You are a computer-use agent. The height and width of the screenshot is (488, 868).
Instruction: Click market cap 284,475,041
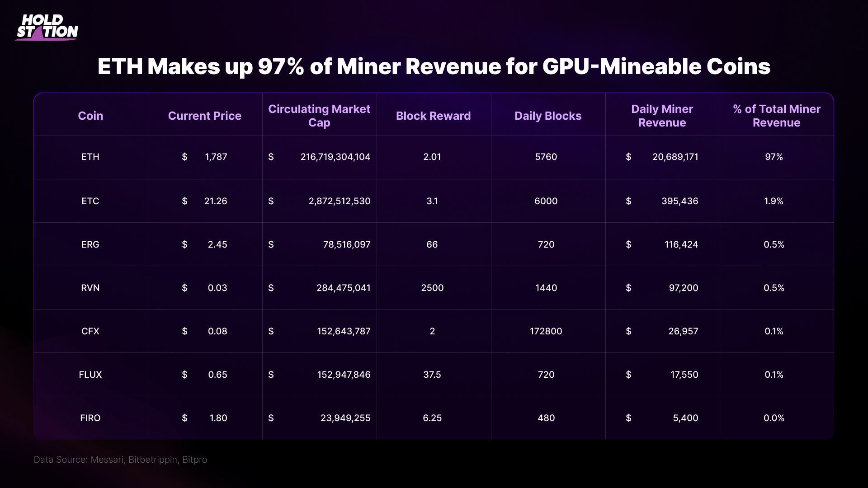tap(344, 288)
